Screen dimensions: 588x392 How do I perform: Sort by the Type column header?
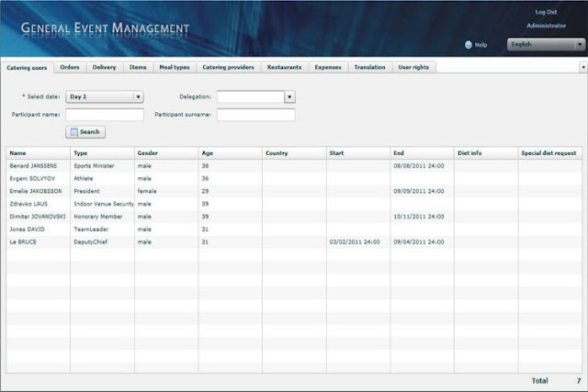click(102, 153)
